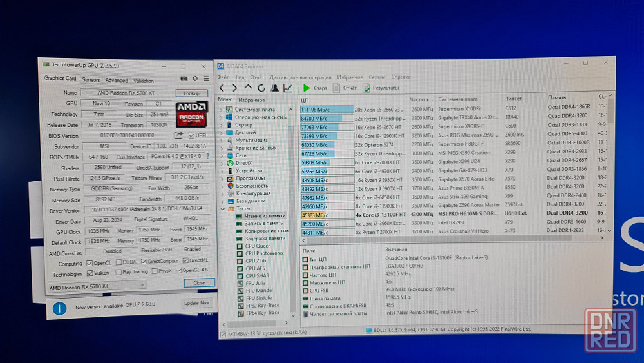The image size is (644, 363).
Task: Toggle the DirectCompute checkbox
Action: [144, 262]
